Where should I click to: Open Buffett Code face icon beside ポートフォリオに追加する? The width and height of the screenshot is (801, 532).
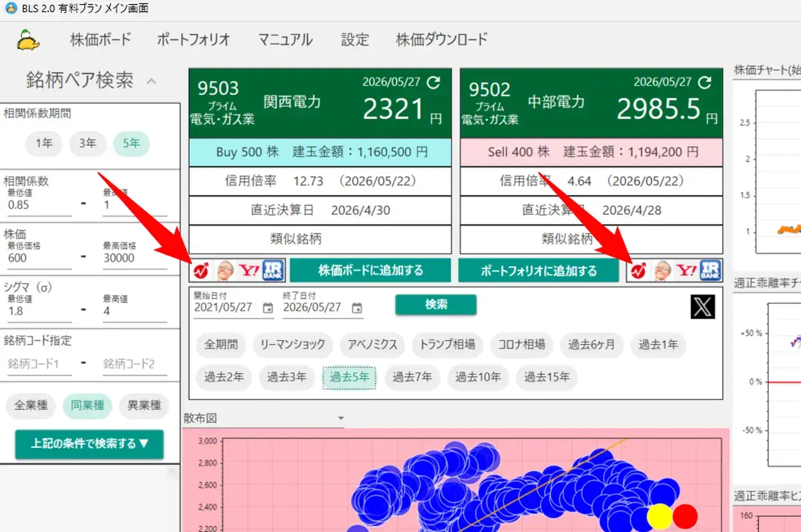pos(662,270)
